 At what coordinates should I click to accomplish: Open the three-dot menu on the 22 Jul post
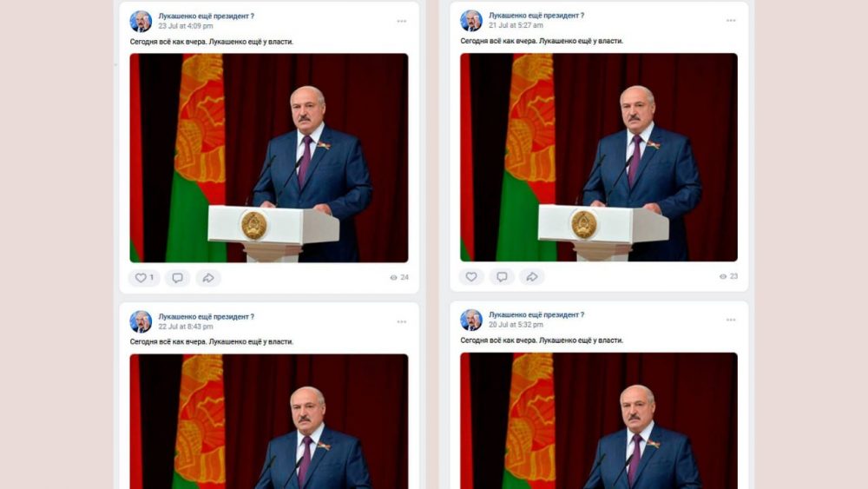pos(402,321)
